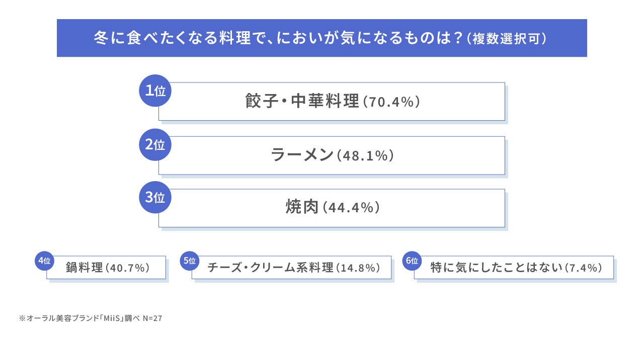Select the 特に気にしたことはない (7.4%) box
Viewport: 644px width, 337px height.
click(x=514, y=268)
